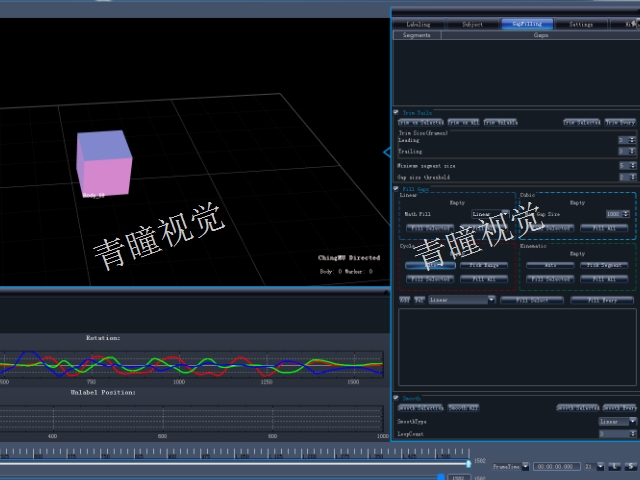Click the 00:00:00.000 timecode field
640x480 pixels.
[556, 466]
